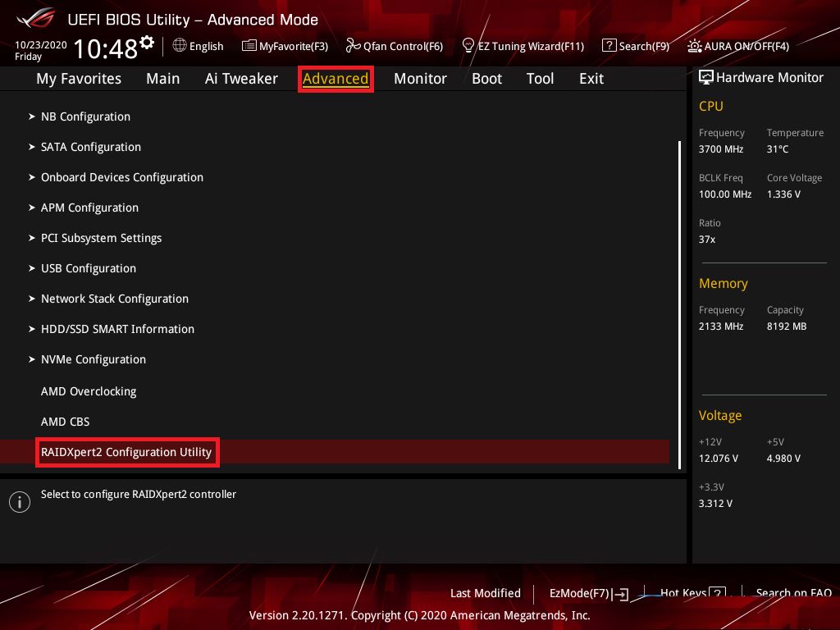Open APM Configuration entry
The image size is (840, 630).
[89, 208]
